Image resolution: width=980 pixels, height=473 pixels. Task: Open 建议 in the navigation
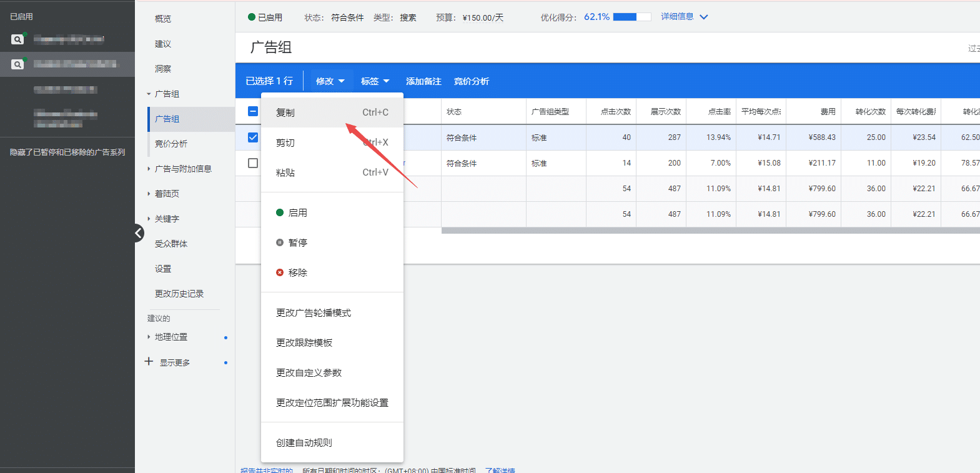point(163,44)
